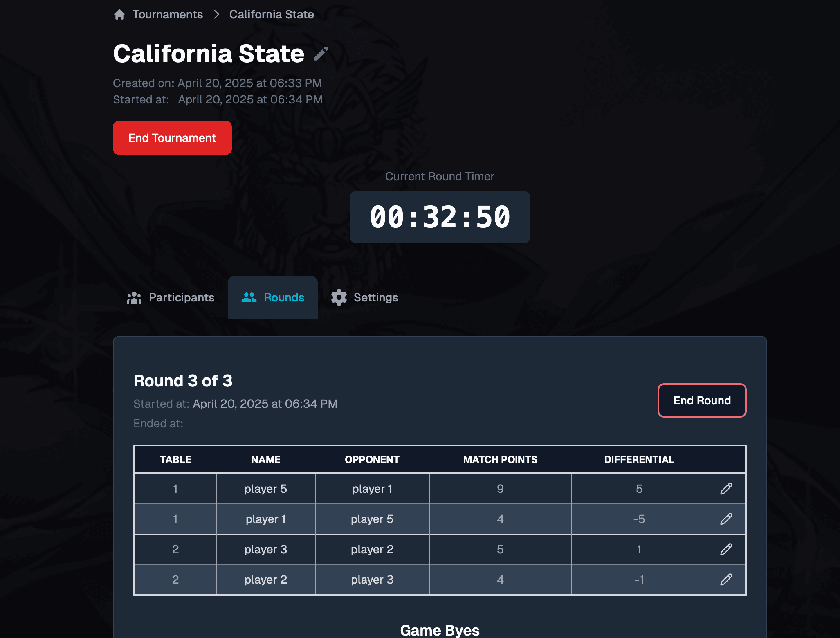Click the Differential column header
Image resolution: width=840 pixels, height=638 pixels.
point(639,460)
